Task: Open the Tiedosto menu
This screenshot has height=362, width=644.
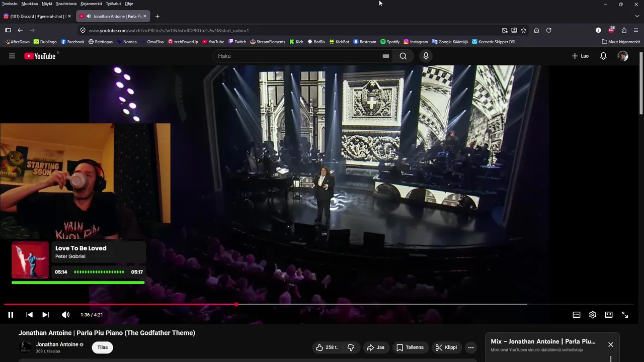Action: [x=10, y=4]
